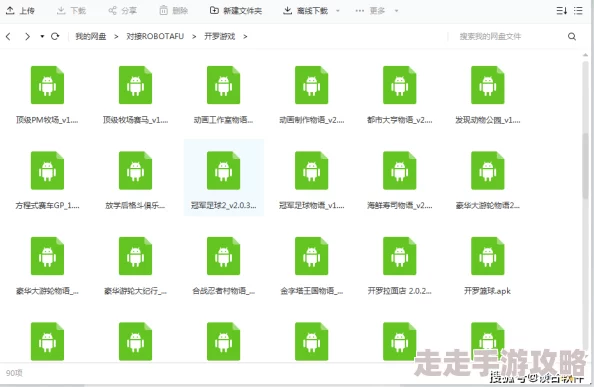The image size is (594, 387).
Task: Click the 豪华游轮大纪行_... file name
Action: point(135,291)
